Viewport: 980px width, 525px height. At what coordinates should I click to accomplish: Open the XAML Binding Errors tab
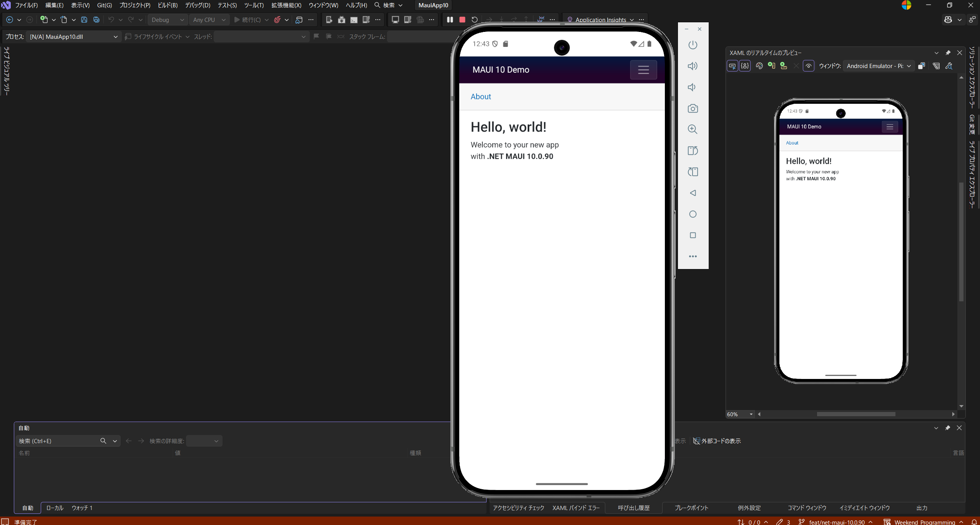[x=576, y=508]
